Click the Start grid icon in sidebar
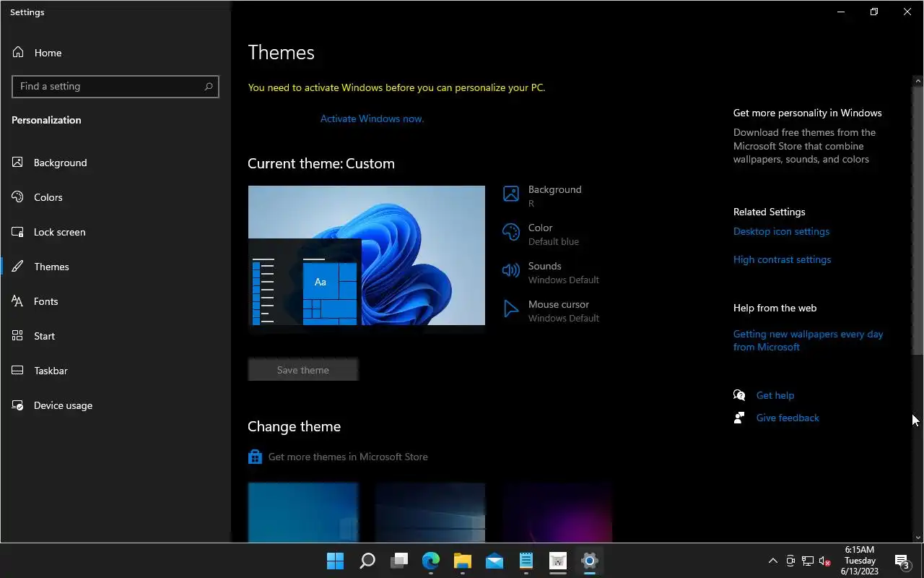924x578 pixels. (x=18, y=336)
